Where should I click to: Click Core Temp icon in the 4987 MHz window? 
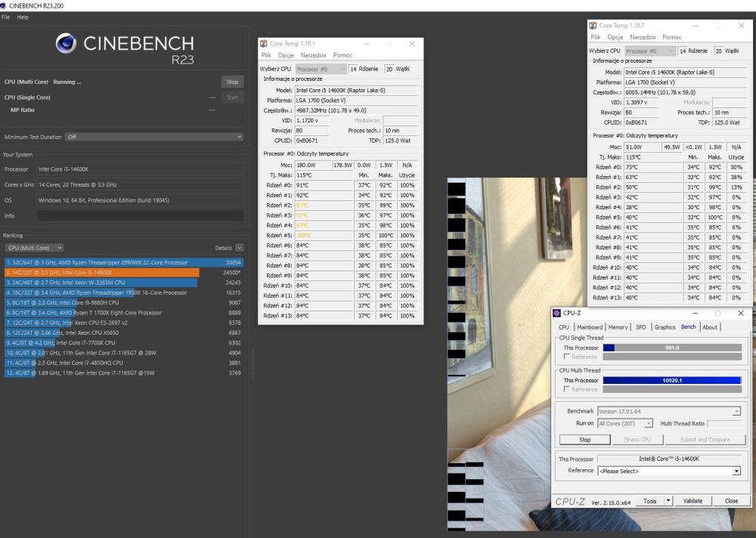264,44
